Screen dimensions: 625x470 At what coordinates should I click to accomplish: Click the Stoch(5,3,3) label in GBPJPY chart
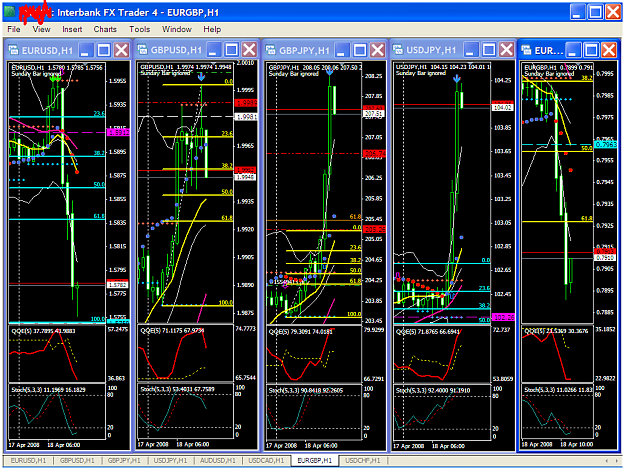306,390
